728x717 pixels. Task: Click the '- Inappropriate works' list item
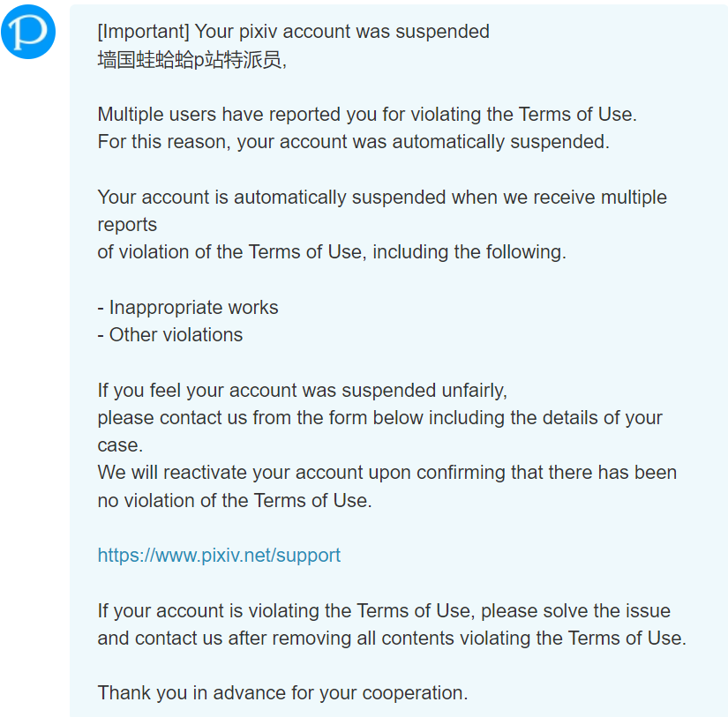[x=188, y=307]
